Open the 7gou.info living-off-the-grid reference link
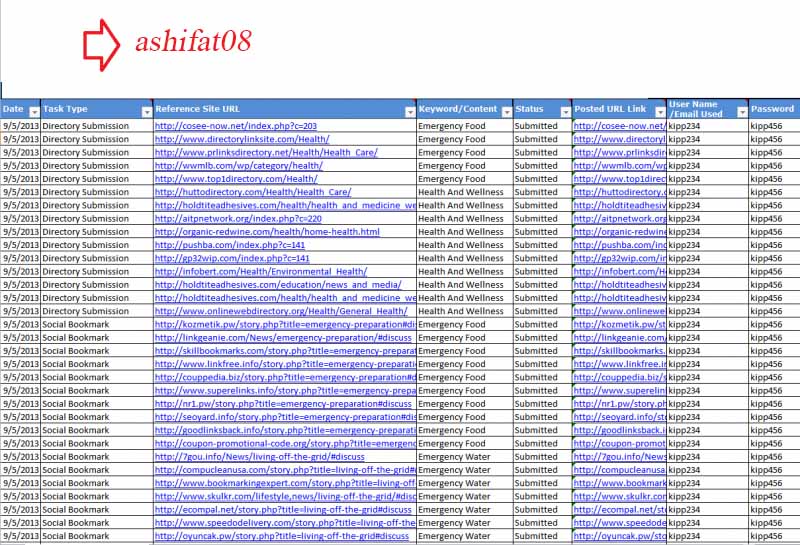Viewport: 800px width, 545px height. [260, 457]
